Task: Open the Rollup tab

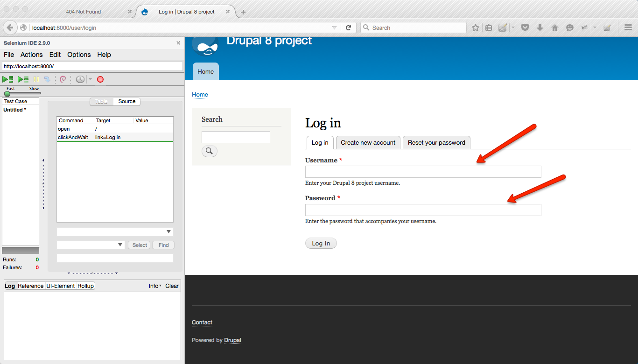Action: coord(86,286)
